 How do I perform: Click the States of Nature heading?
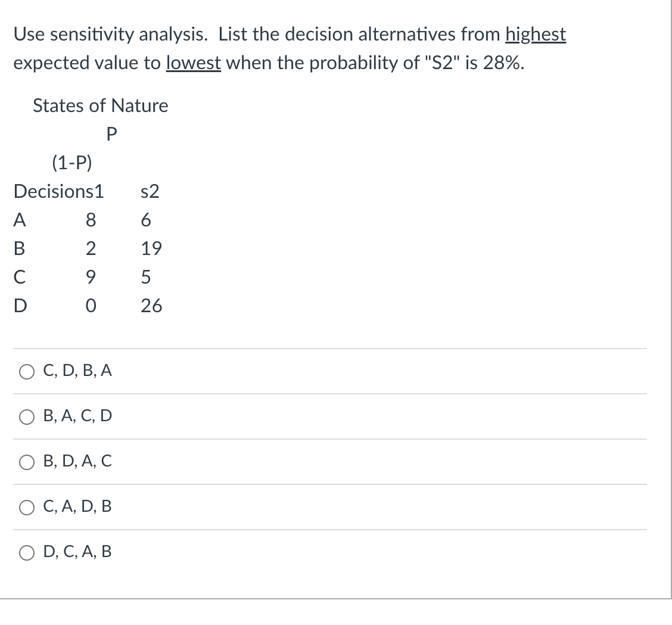(x=99, y=105)
